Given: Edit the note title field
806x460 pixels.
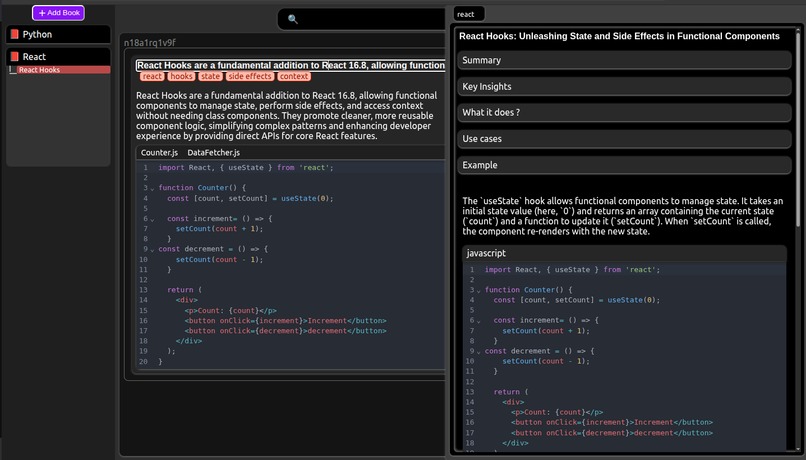Looking at the screenshot, I should coord(290,65).
